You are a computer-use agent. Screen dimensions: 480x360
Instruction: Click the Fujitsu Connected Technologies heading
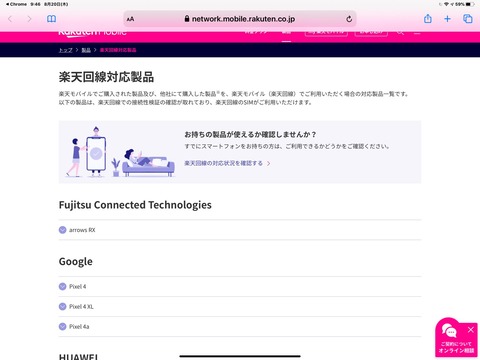(x=135, y=205)
